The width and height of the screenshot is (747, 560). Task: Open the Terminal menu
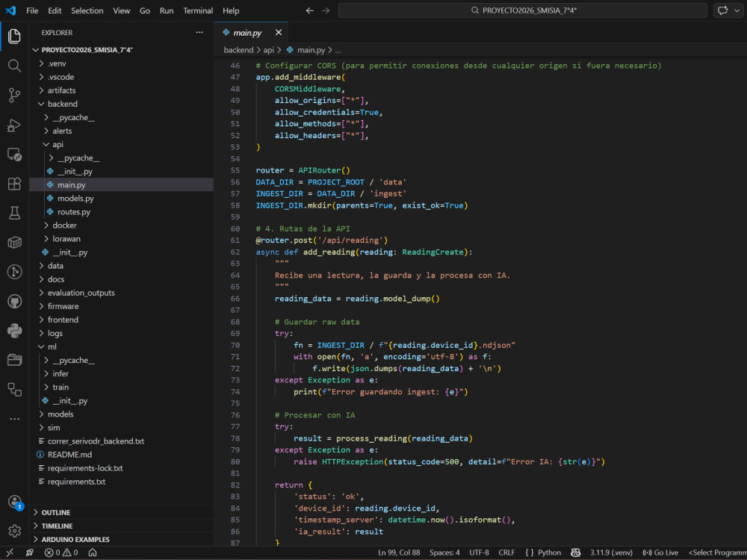(x=198, y=10)
